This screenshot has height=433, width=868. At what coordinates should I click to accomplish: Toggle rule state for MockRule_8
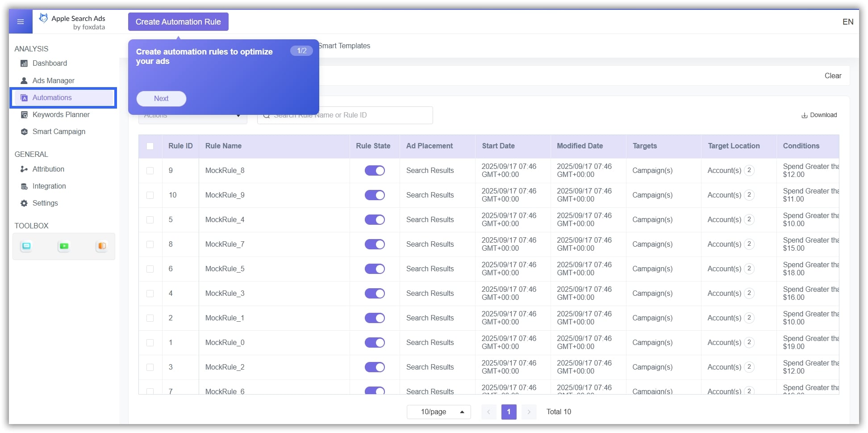[375, 171]
